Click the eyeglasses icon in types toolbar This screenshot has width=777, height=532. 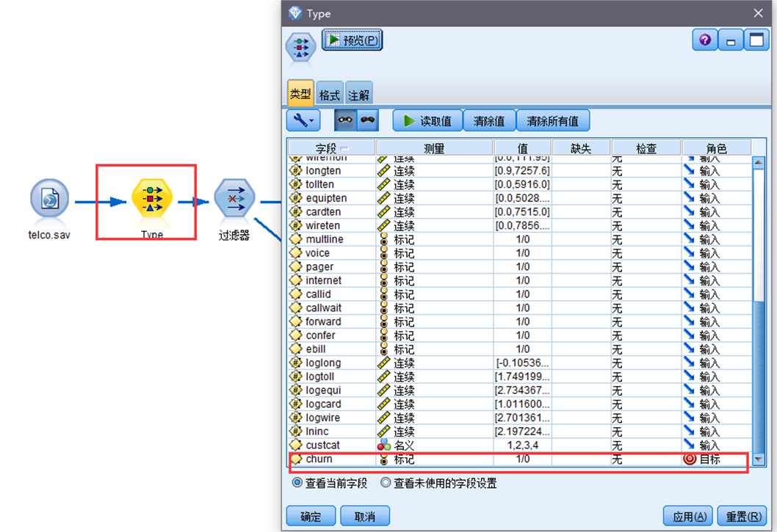tap(345, 120)
